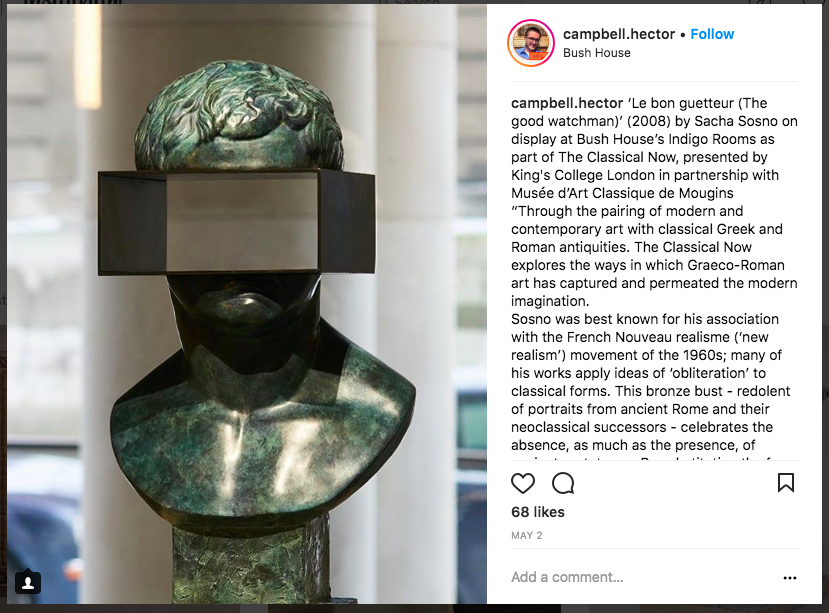This screenshot has height=613, width=829.
Task: Click the bold campbell.hector name in the caption
Action: [567, 103]
